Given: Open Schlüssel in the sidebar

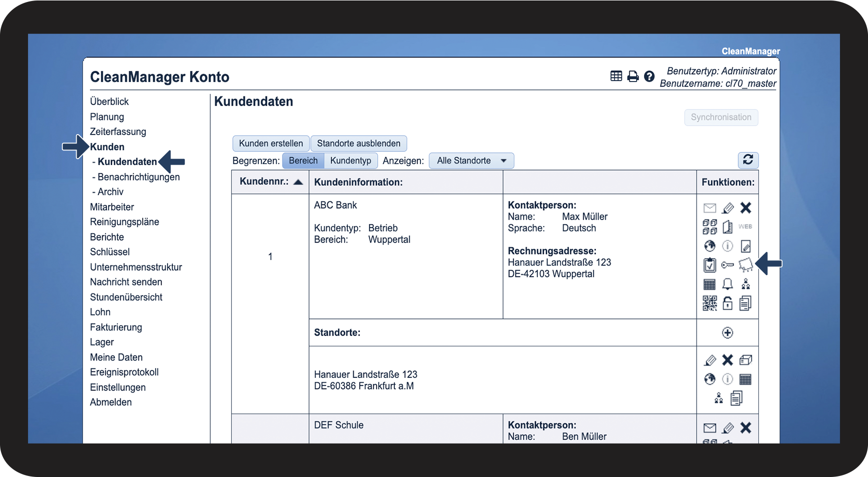Looking at the screenshot, I should (110, 252).
